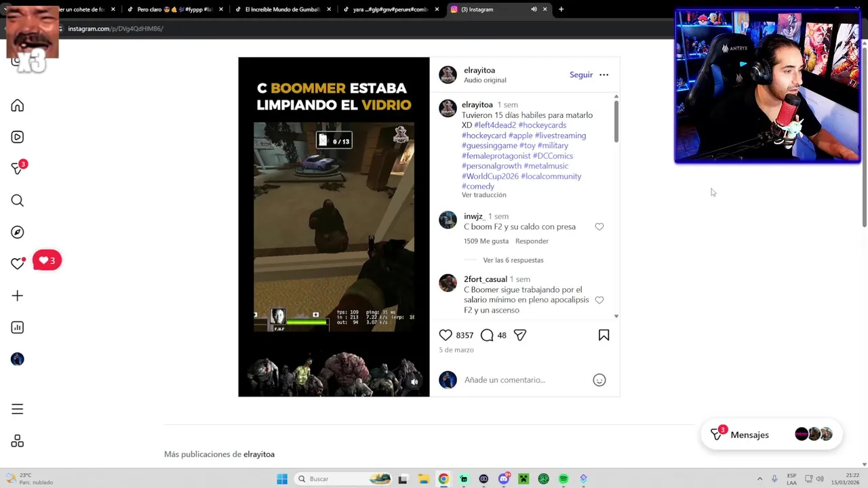Like the comment from inwjz_

[x=599, y=227]
